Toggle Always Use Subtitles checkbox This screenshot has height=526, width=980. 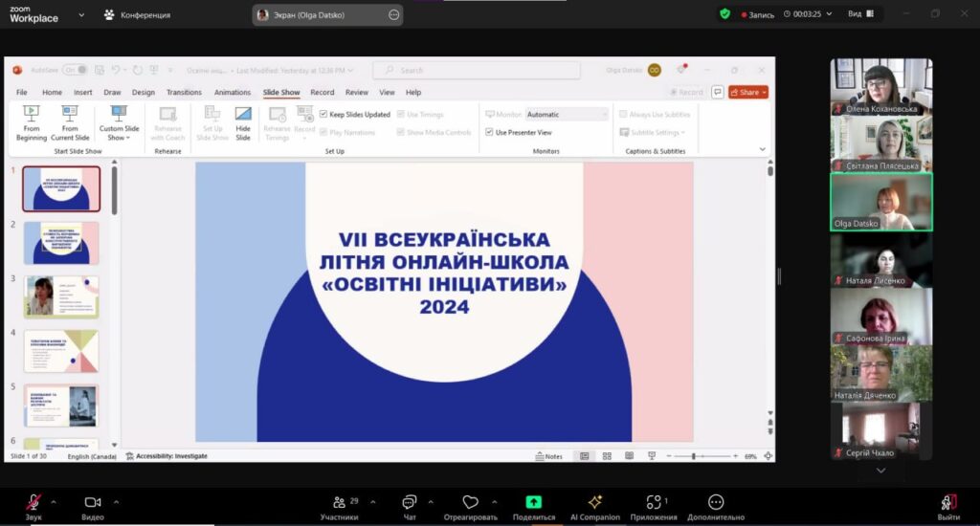point(623,115)
